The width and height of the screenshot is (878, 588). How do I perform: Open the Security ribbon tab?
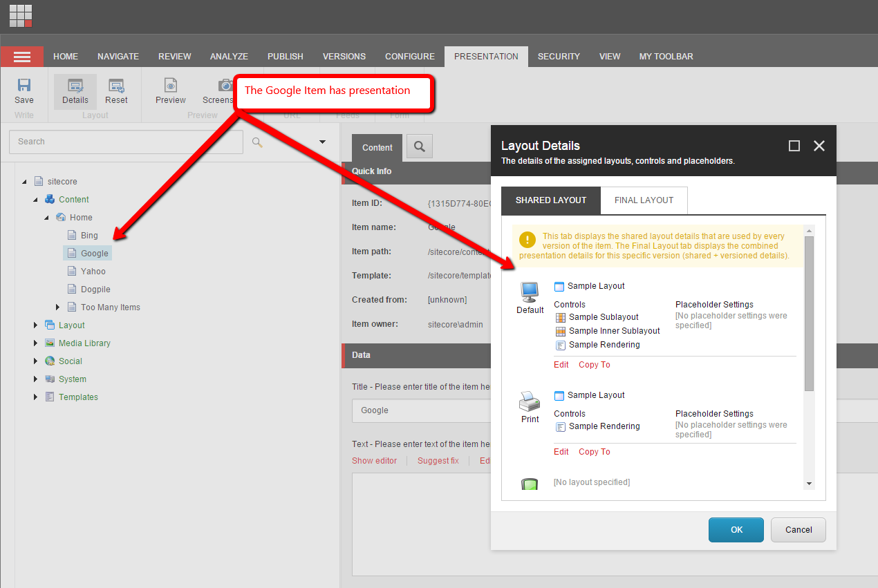tap(559, 57)
